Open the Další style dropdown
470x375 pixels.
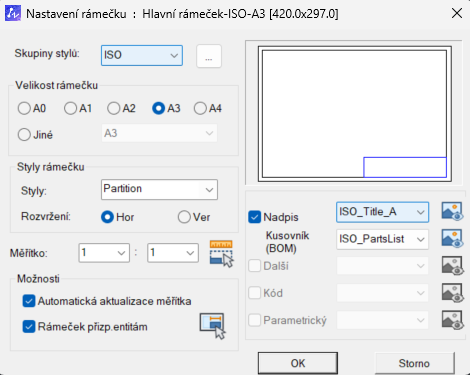382,266
